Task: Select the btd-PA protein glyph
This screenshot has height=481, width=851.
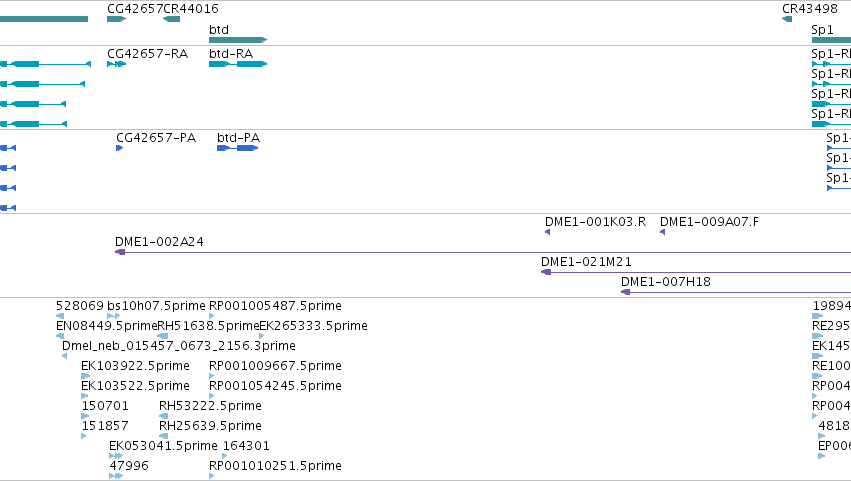Action: (x=237, y=148)
